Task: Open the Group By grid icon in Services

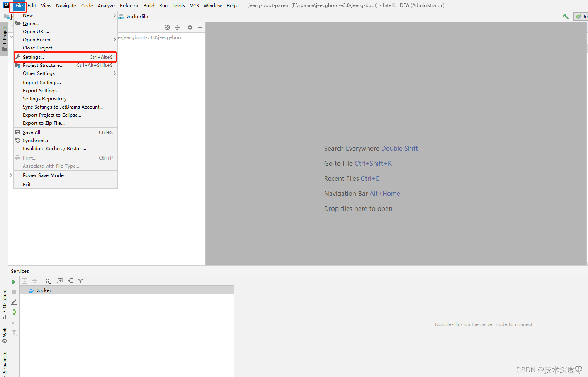Action: point(48,281)
